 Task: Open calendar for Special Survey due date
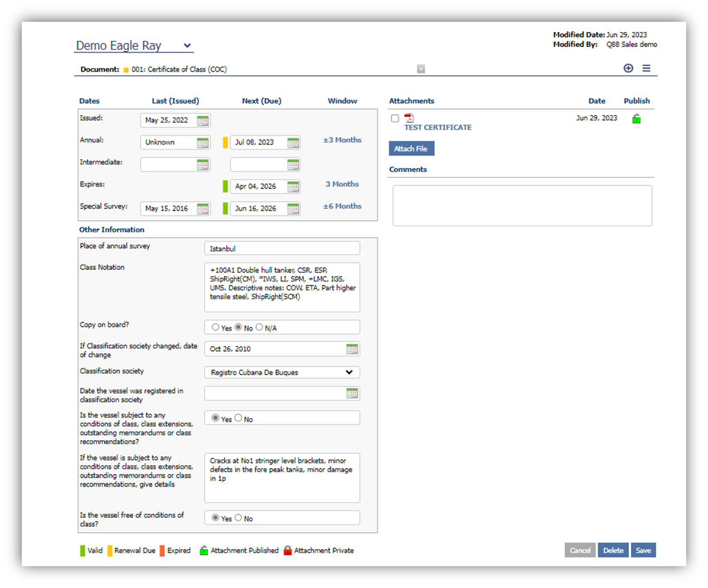(x=292, y=208)
